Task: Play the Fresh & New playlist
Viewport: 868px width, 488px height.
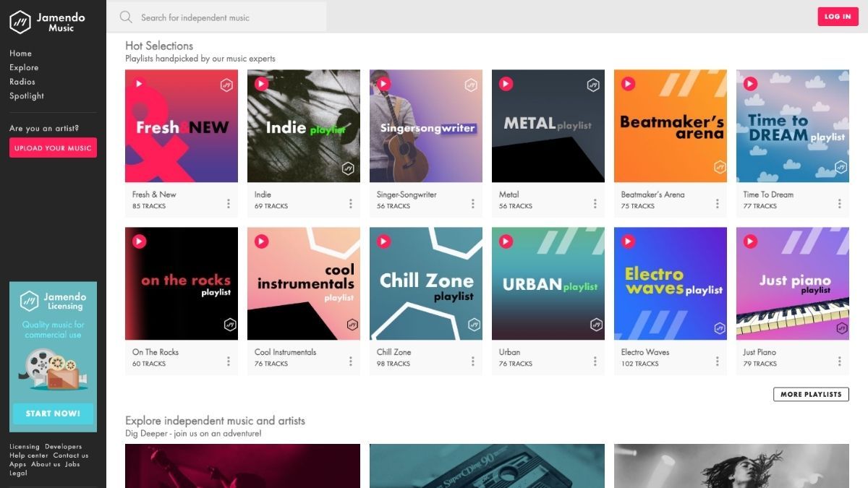Action: [139, 84]
